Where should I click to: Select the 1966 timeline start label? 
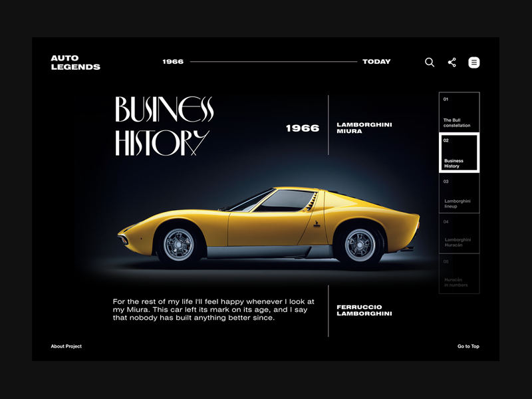tap(173, 62)
